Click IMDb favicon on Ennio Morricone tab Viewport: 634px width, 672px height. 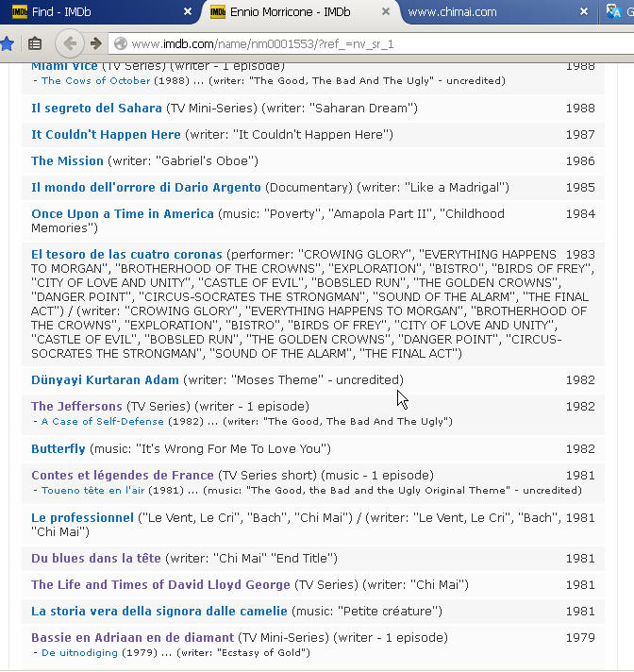pos(218,12)
